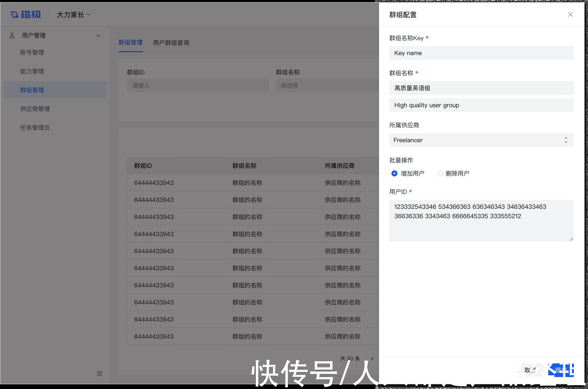
Task: Open 供应商管理 in sidebar
Action: [x=35, y=109]
